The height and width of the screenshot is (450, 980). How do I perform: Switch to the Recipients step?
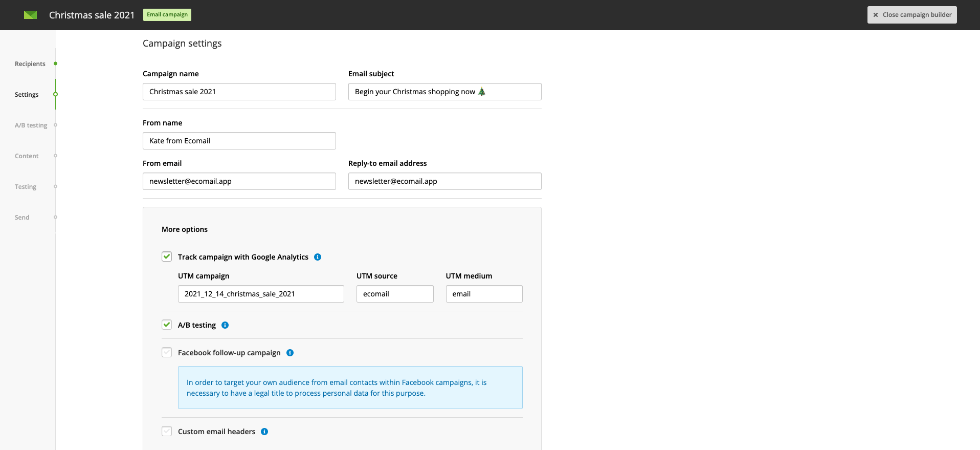point(30,64)
